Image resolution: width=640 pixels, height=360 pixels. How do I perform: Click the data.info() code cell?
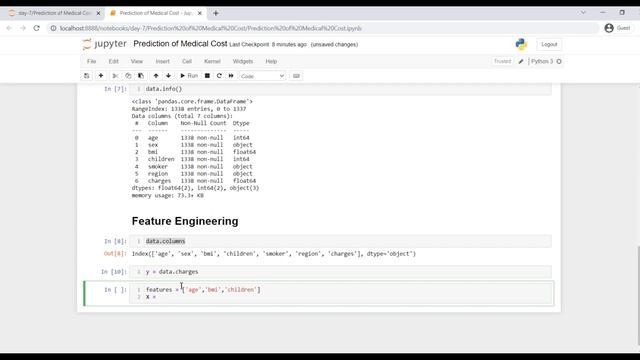pos(340,89)
